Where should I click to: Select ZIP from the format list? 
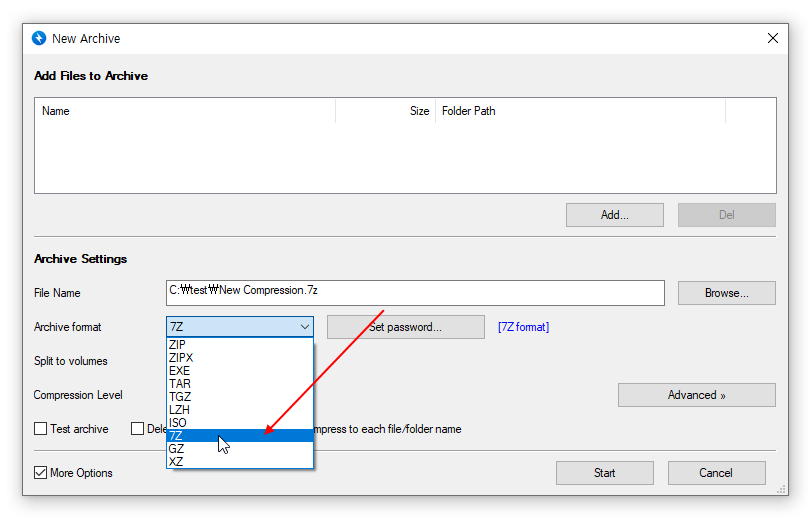click(x=178, y=345)
